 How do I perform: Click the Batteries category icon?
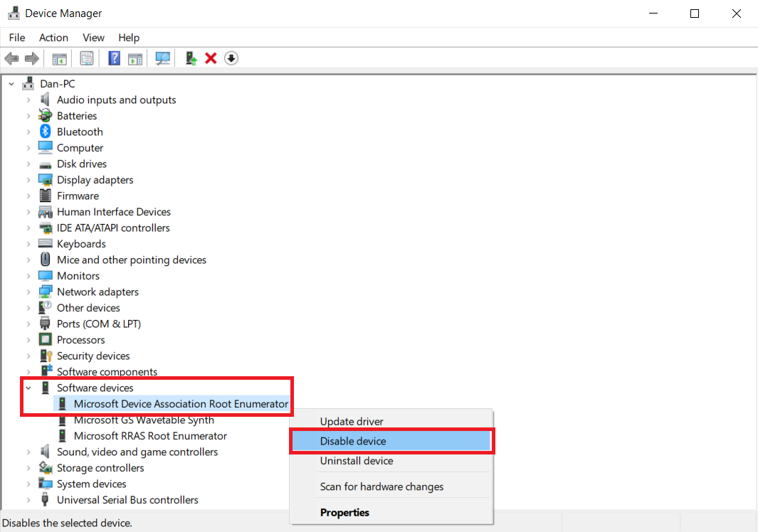46,115
